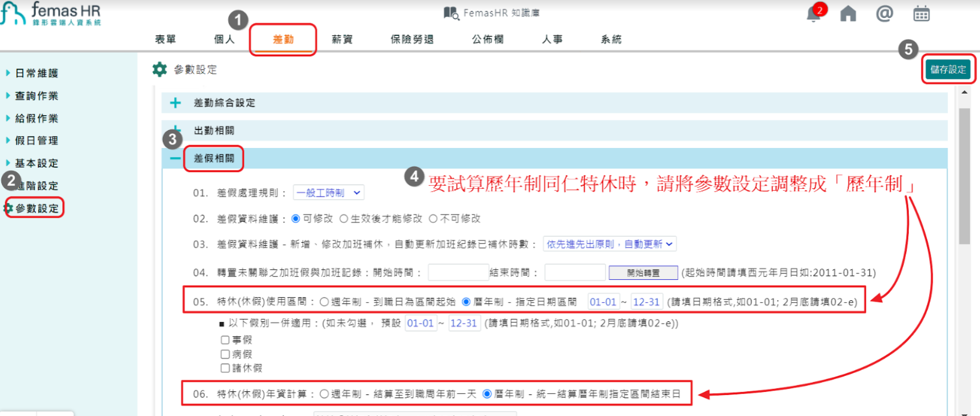Click the 預設 12-31 date field under item 05
Viewport: 980px width, 416px height.
click(x=464, y=323)
